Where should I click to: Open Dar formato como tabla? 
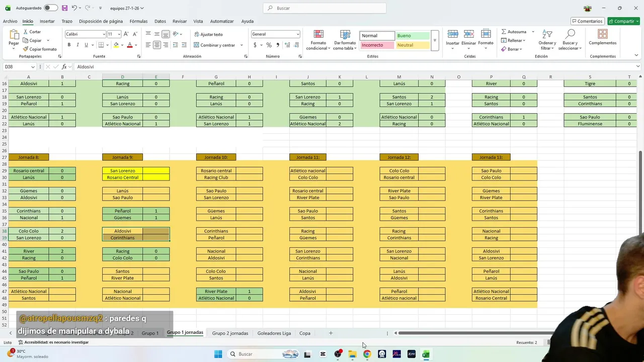pyautogui.click(x=345, y=40)
